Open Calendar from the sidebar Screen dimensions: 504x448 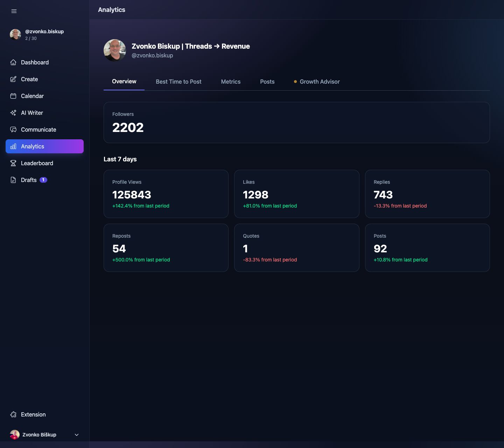[44, 96]
